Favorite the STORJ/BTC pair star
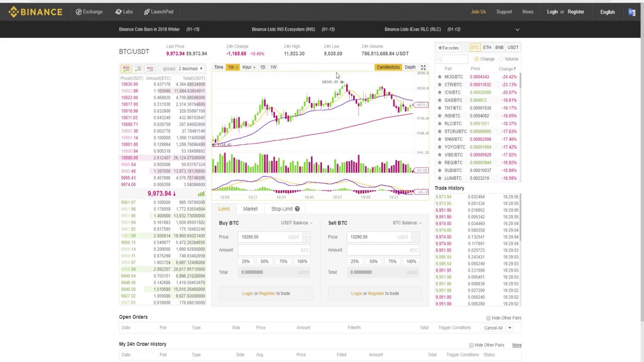The image size is (644, 362). pos(440,131)
